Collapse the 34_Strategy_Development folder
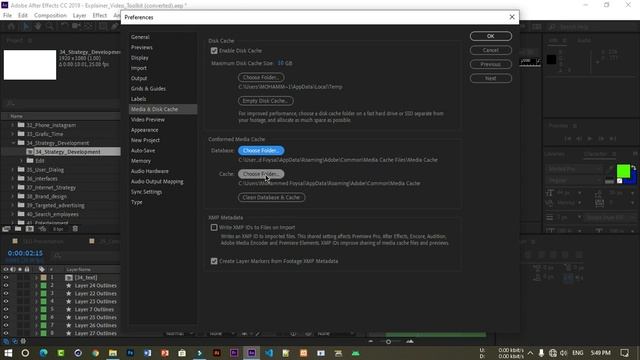This screenshot has height=360, width=640. (x=13, y=143)
